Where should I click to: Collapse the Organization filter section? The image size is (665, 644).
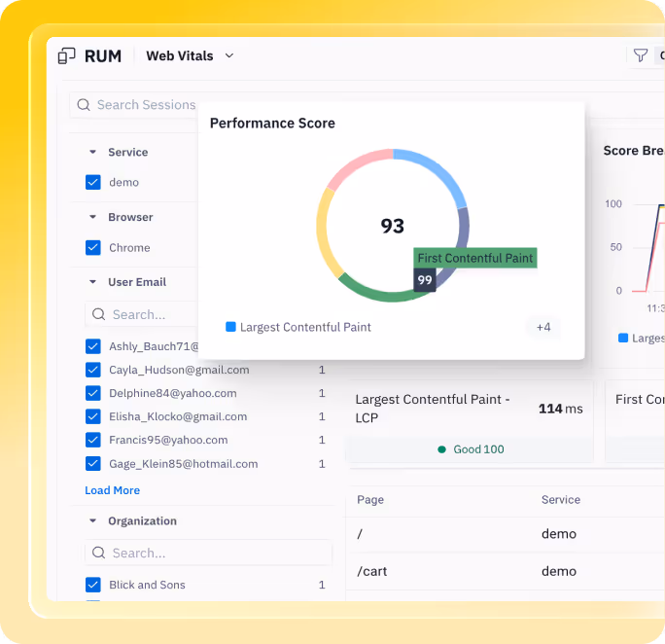pos(93,520)
